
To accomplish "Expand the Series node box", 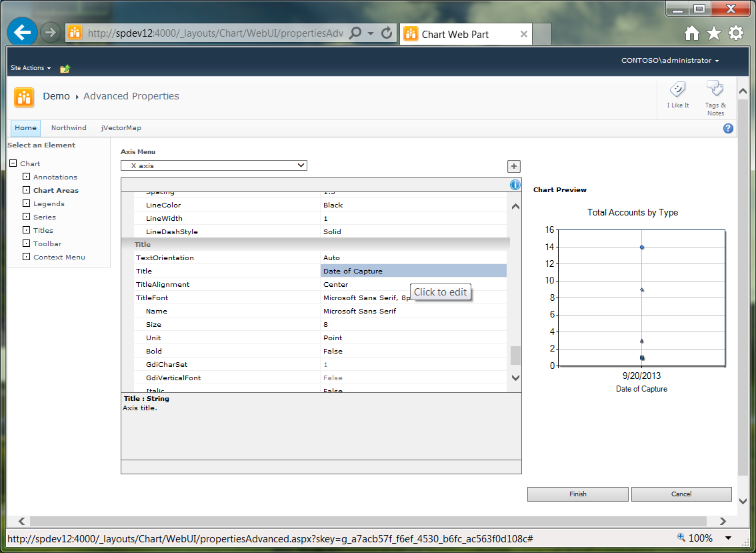I will point(27,217).
